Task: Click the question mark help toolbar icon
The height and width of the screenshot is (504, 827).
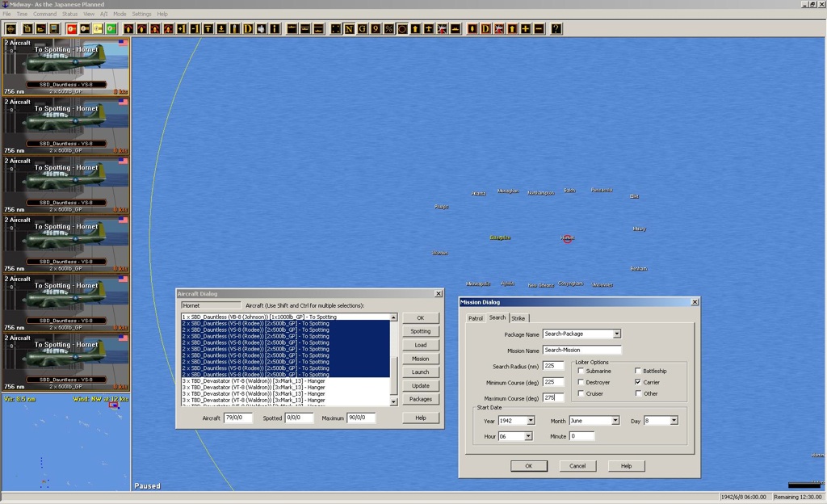Action: pyautogui.click(x=556, y=29)
